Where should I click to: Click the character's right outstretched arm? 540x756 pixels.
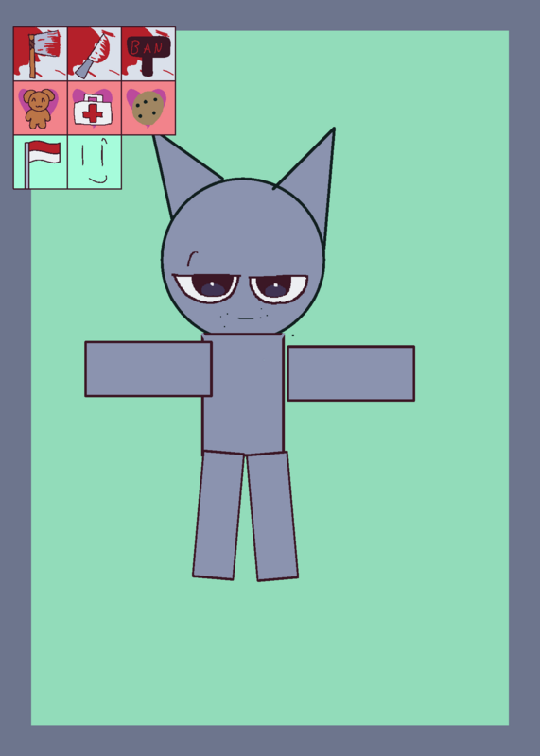click(x=351, y=373)
